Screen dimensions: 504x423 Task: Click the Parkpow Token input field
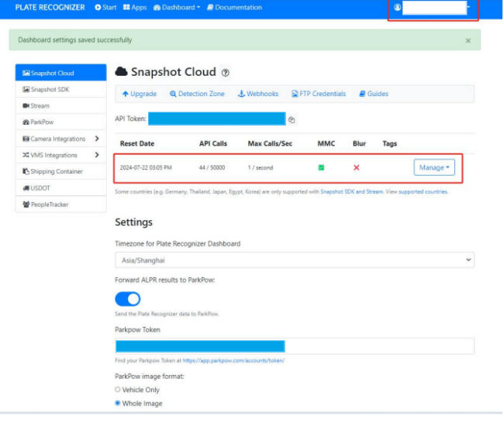click(x=294, y=346)
